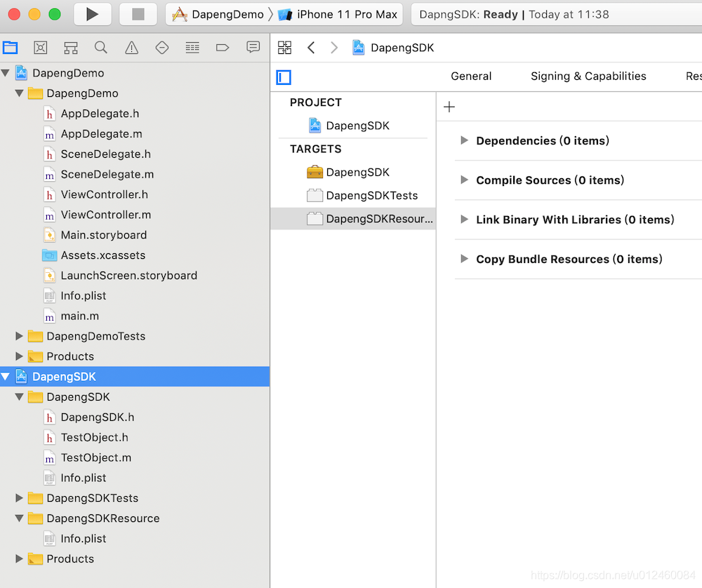Viewport: 702px width, 588px height.
Task: Run the project with the Play button
Action: [x=92, y=14]
